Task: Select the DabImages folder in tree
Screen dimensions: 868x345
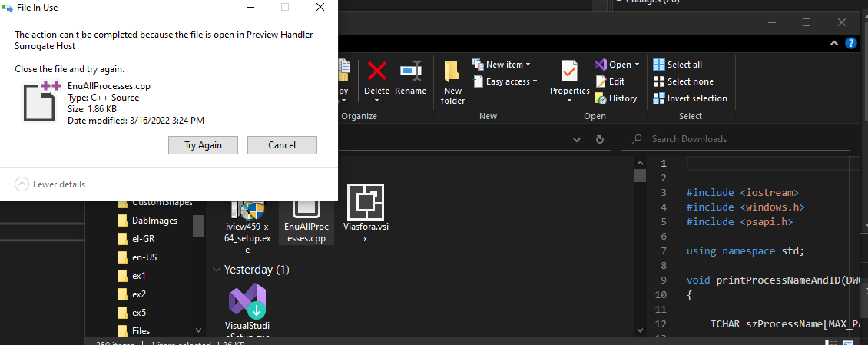Action: pyautogui.click(x=147, y=221)
